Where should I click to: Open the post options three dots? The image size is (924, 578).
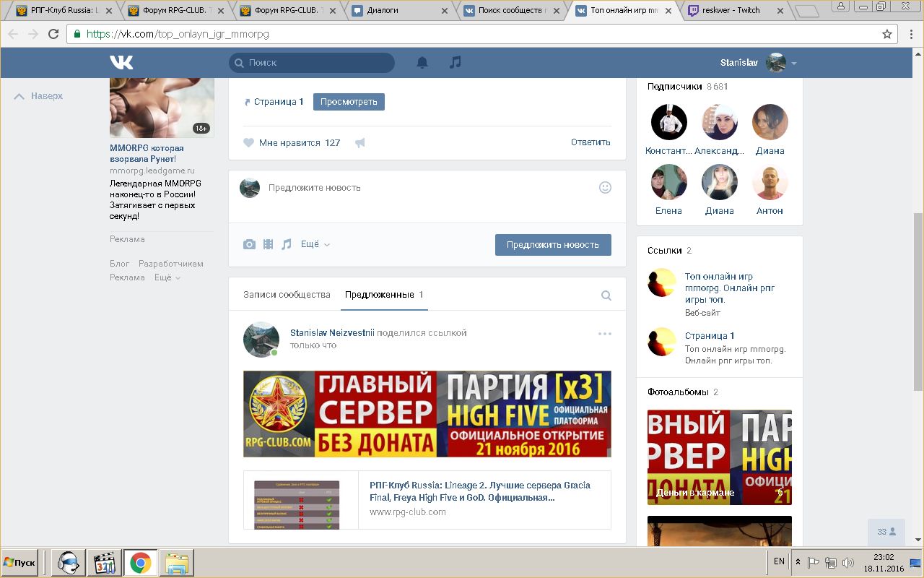click(x=604, y=334)
